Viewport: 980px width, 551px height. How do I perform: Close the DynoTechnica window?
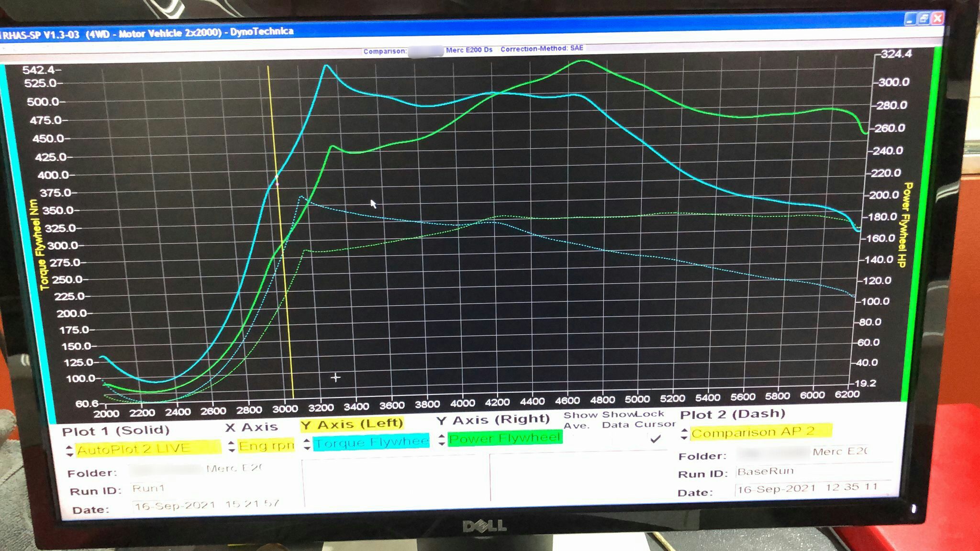pos(938,18)
